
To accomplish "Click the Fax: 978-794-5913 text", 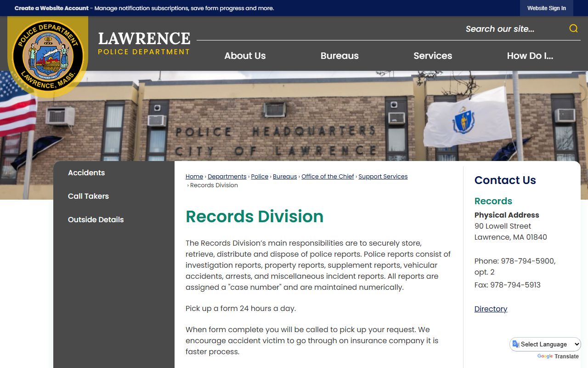I will coord(508,285).
